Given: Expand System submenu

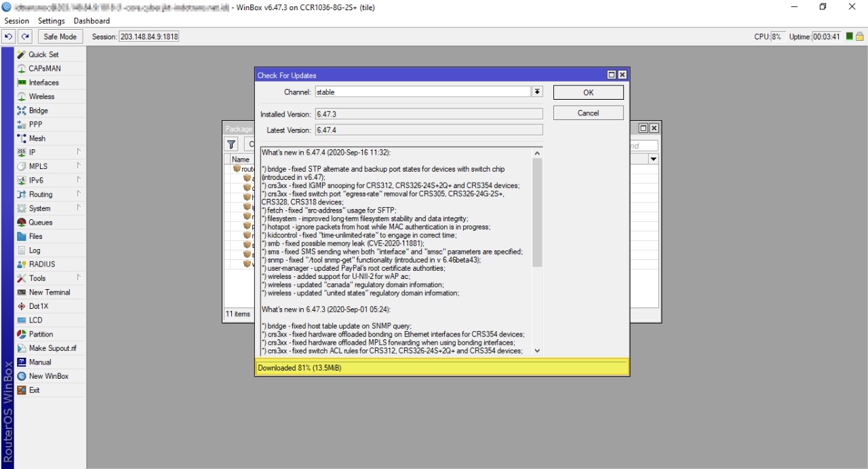Looking at the screenshot, I should [79, 208].
